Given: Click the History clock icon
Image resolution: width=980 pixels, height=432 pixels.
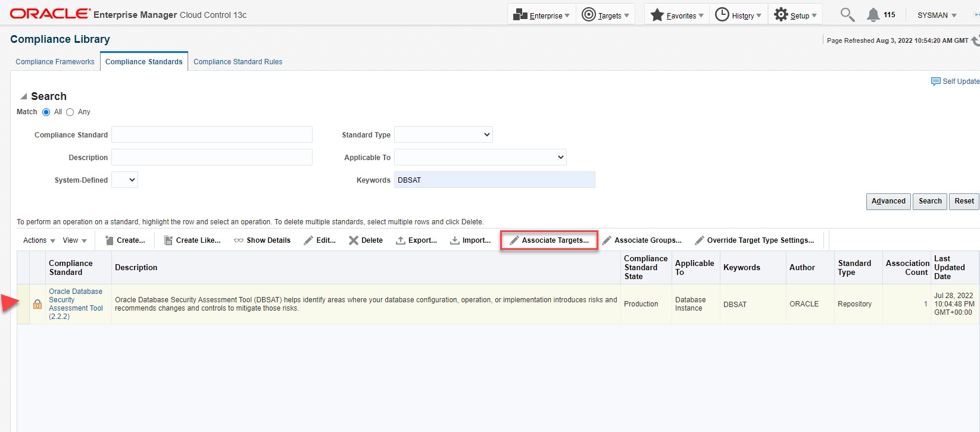Looking at the screenshot, I should 722,15.
